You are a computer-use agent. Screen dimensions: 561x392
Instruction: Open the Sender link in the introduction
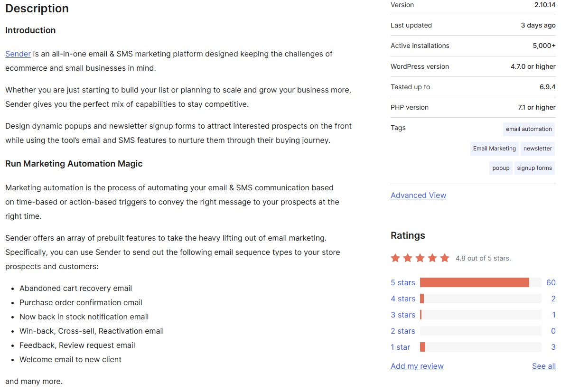point(18,54)
